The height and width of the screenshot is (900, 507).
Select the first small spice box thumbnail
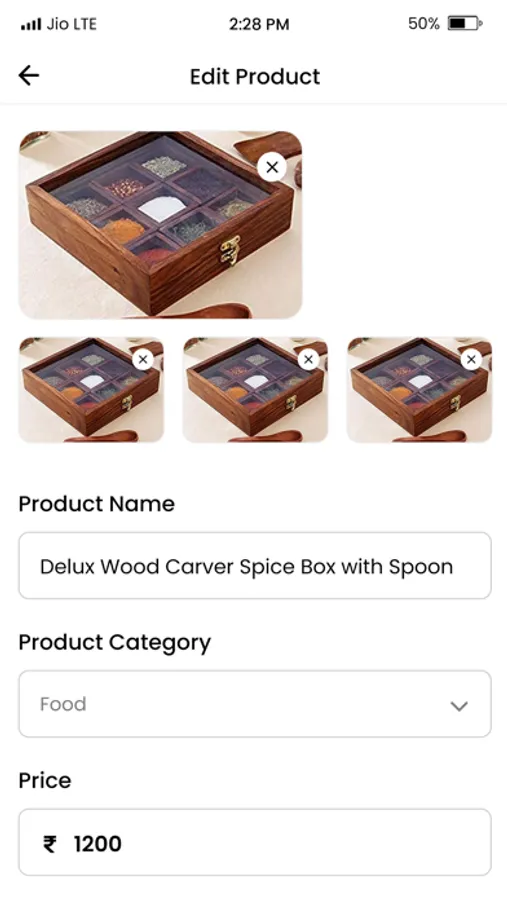coord(91,390)
